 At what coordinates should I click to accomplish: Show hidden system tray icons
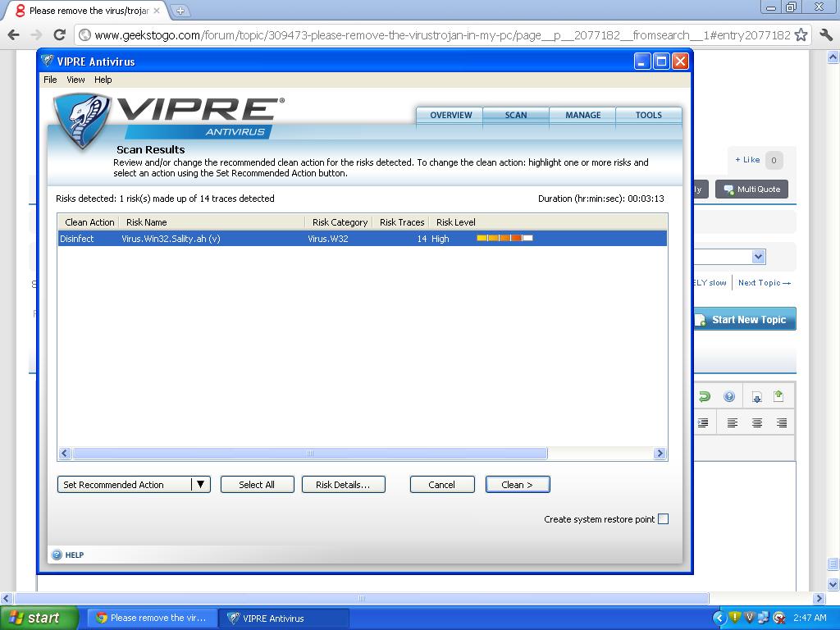719,618
